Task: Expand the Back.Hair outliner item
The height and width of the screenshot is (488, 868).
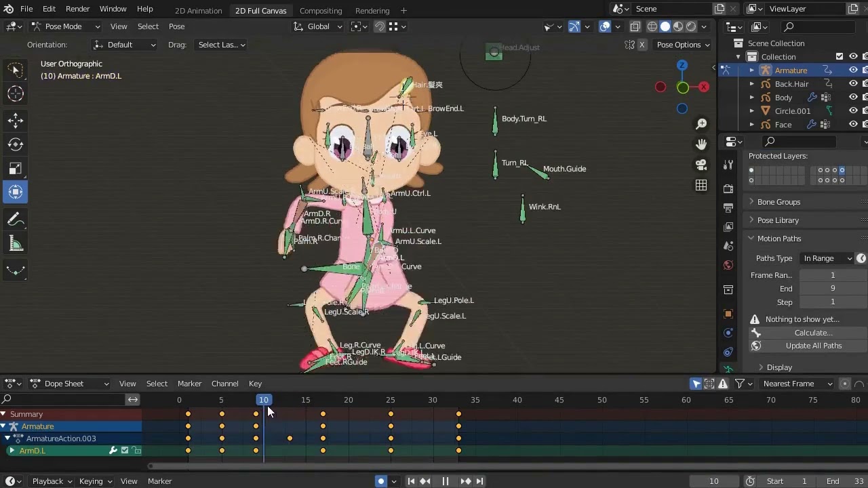Action: 751,84
